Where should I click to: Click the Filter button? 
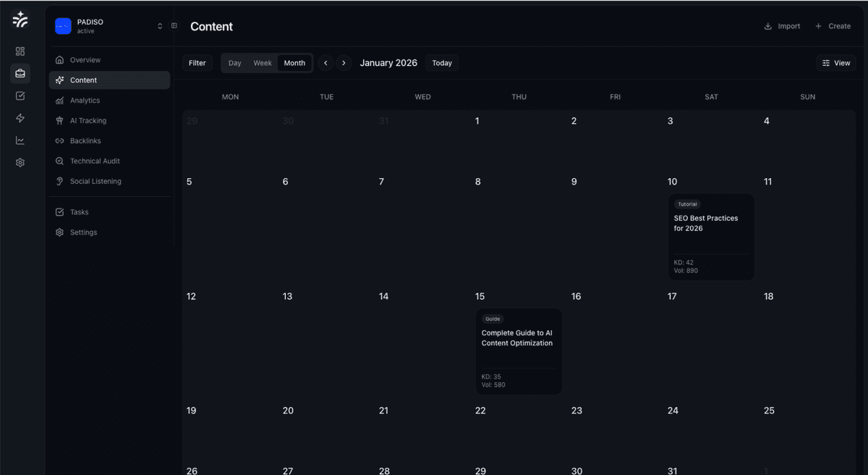197,63
